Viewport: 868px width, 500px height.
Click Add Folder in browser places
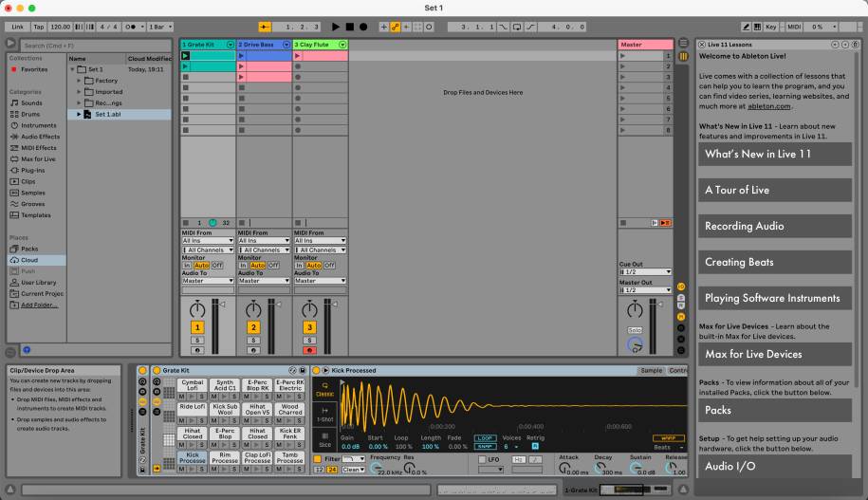(39, 305)
